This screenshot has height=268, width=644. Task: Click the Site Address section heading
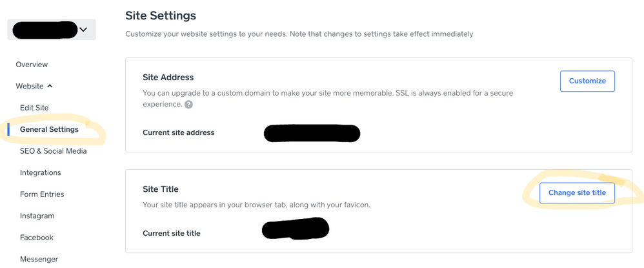click(x=168, y=77)
